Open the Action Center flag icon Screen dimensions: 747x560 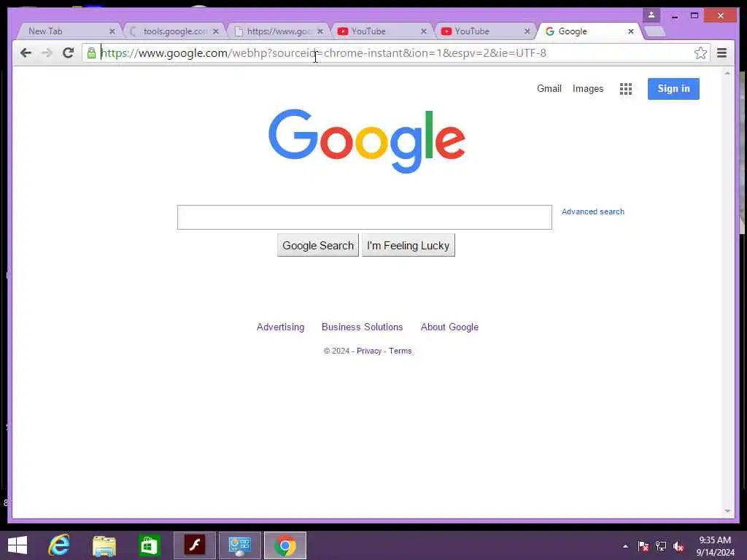643,546
